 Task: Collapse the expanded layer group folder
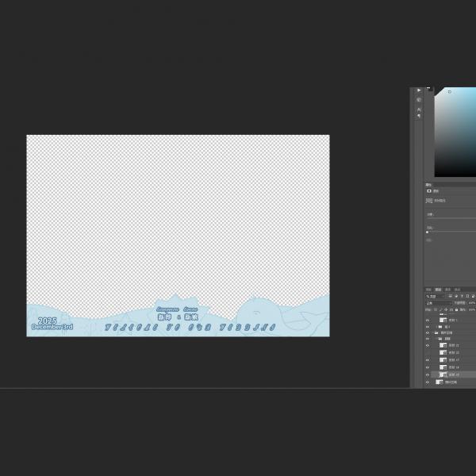(434, 332)
